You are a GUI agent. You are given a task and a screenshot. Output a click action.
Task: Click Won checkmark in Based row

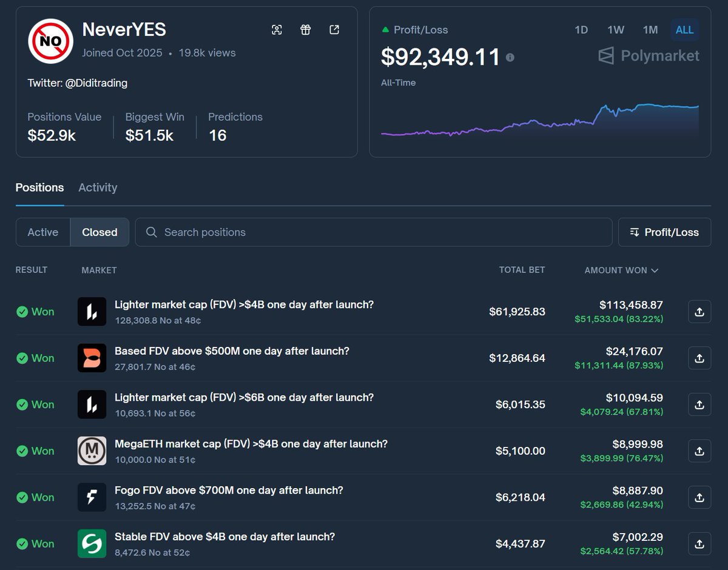[x=22, y=358]
